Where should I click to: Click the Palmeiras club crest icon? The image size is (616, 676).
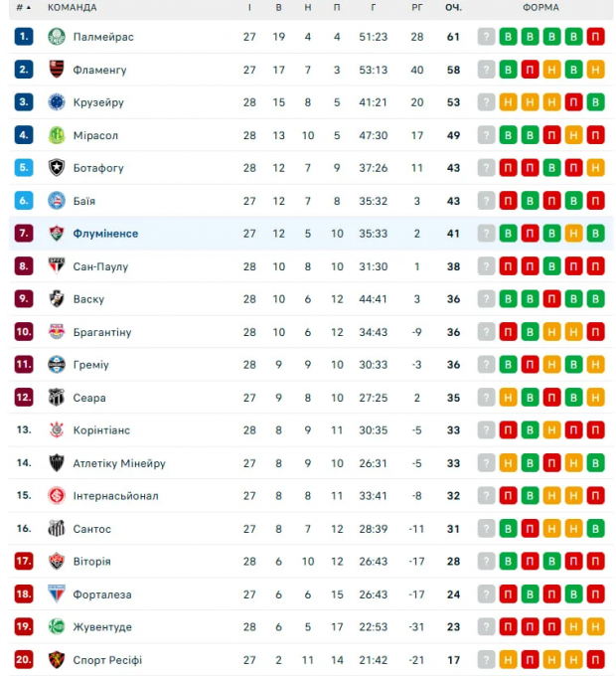point(57,37)
